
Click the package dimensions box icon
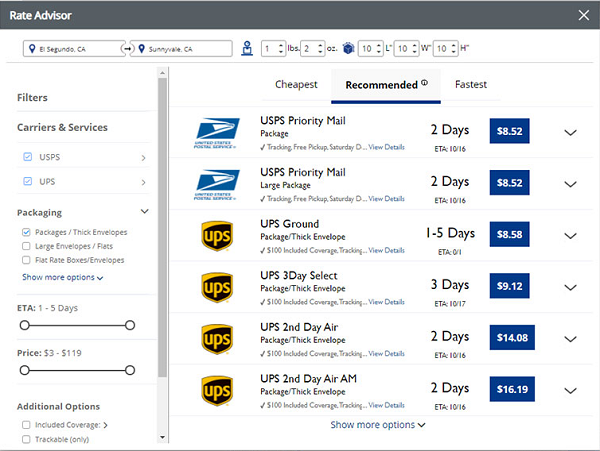(348, 48)
